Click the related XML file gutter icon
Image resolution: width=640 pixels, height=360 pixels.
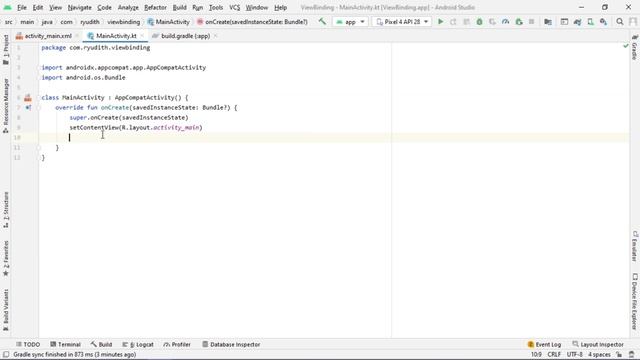[28, 98]
